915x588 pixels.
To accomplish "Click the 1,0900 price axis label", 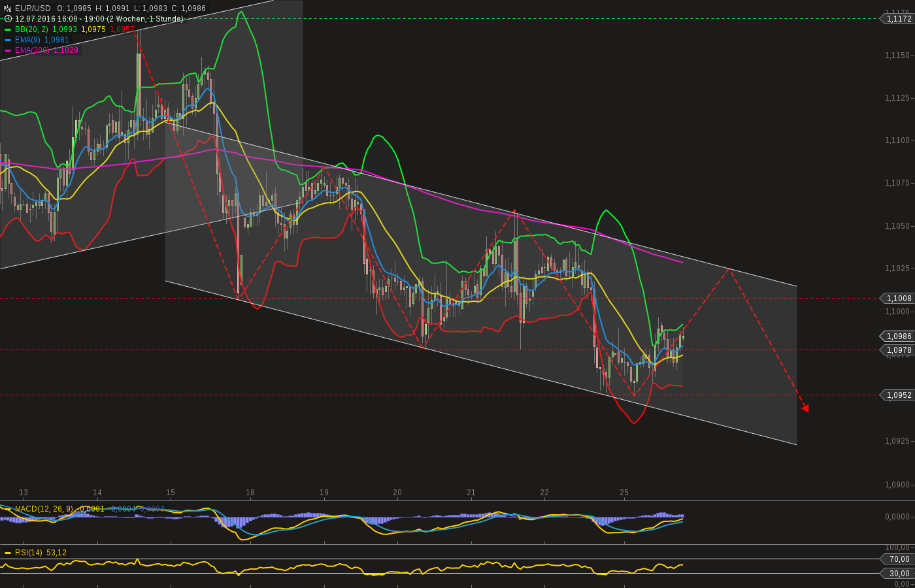I will pyautogui.click(x=897, y=485).
